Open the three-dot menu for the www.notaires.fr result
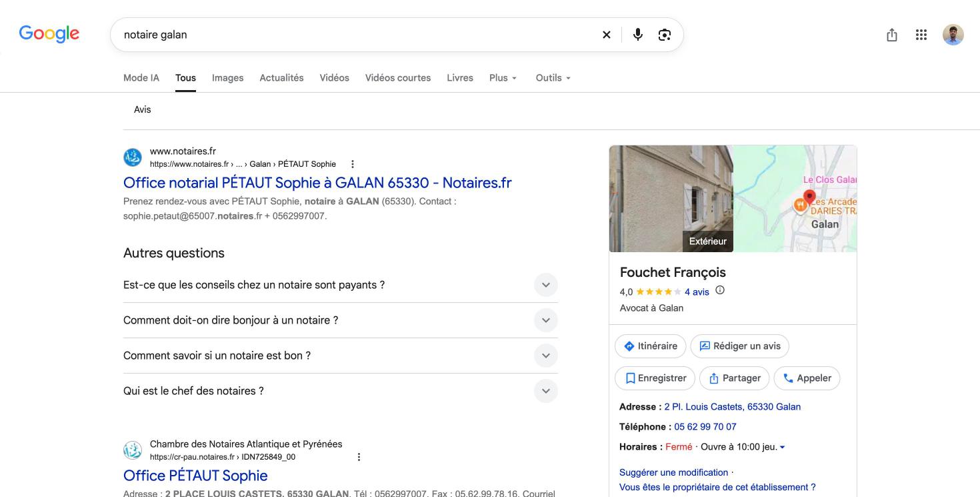Viewport: 980px width, 497px height. pyautogui.click(x=353, y=164)
